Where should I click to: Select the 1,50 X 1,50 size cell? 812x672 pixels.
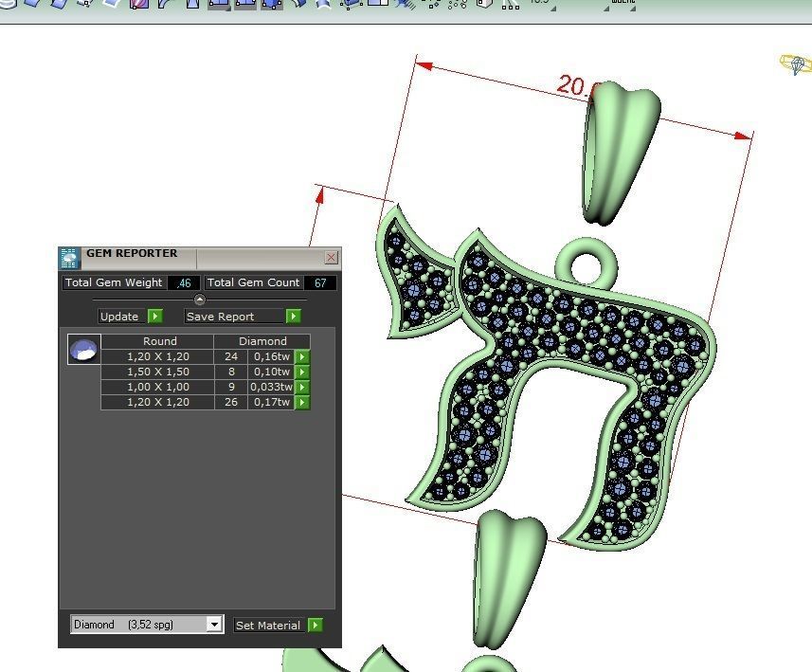157,372
